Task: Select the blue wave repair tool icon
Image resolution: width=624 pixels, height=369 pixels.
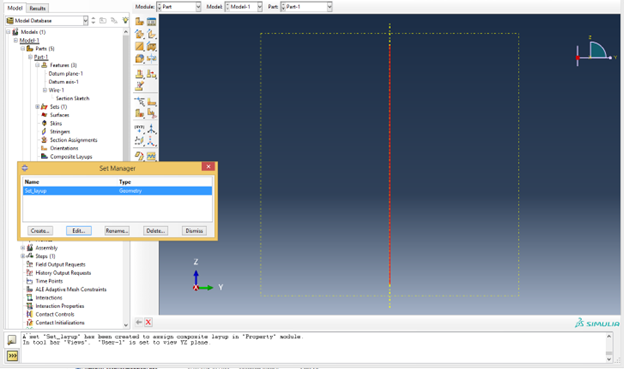Action: pos(152,156)
